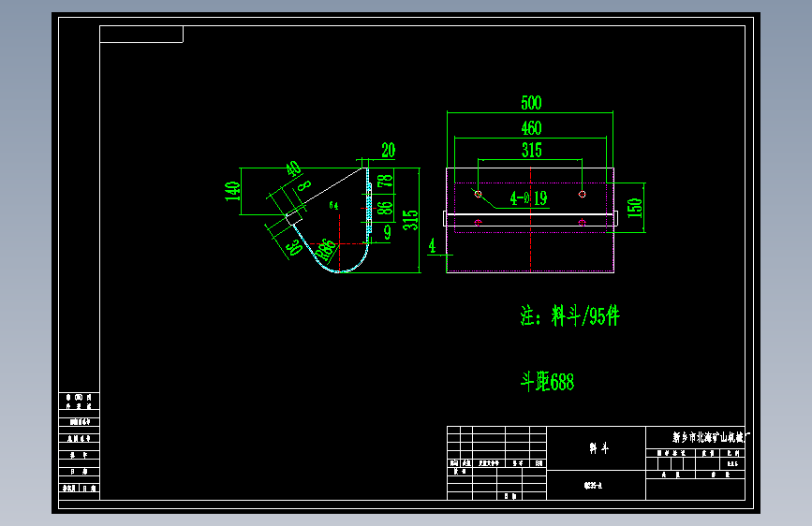The image size is (812, 526).
Task: Click the 500 width dimension text
Action: point(531,103)
